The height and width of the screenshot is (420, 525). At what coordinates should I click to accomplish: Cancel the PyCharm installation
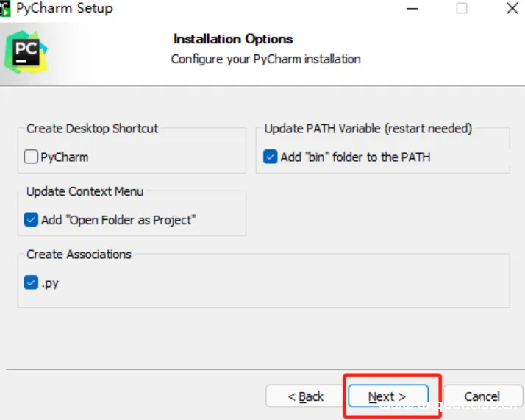(x=482, y=397)
